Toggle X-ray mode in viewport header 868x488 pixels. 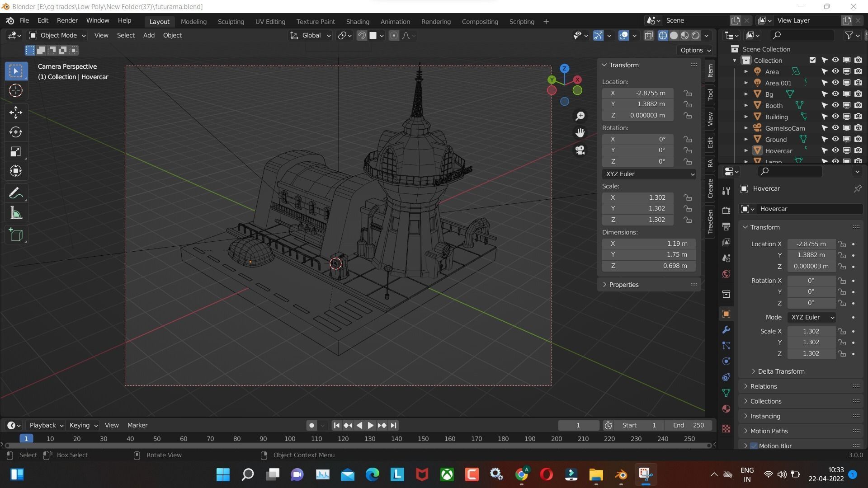tap(649, 35)
